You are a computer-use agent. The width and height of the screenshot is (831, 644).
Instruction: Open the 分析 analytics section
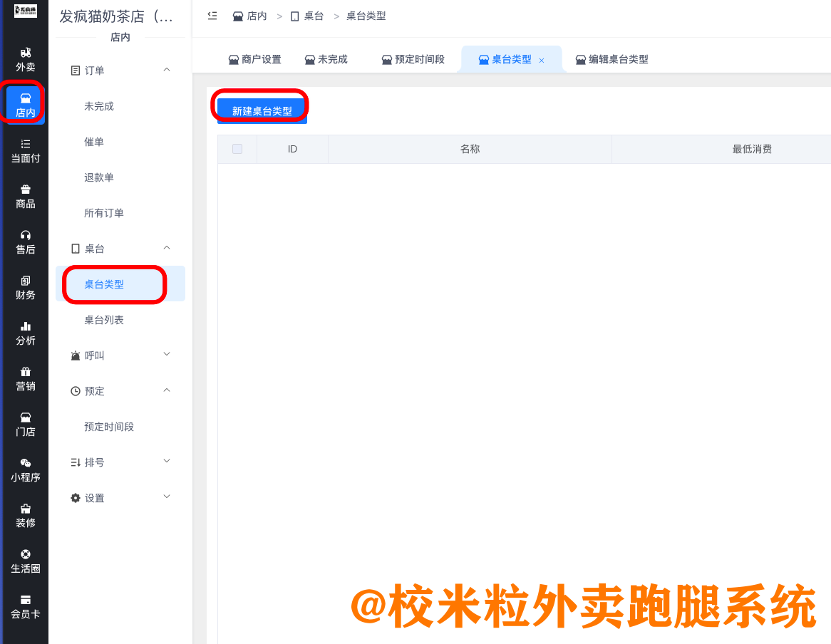(x=25, y=333)
